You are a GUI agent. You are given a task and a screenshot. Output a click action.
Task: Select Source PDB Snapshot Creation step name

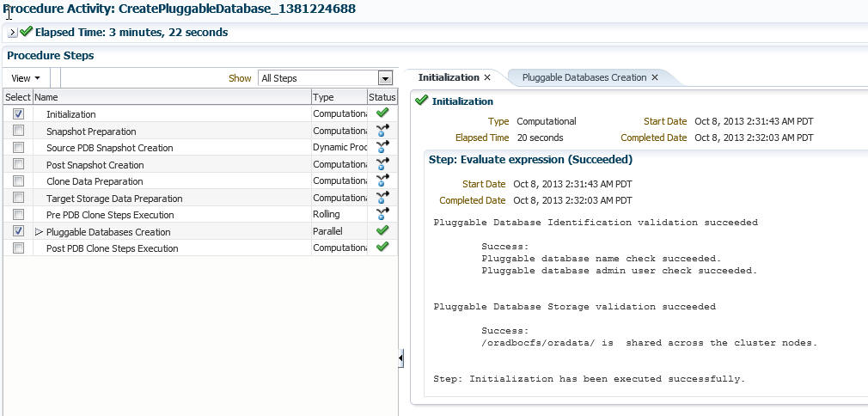click(x=110, y=148)
